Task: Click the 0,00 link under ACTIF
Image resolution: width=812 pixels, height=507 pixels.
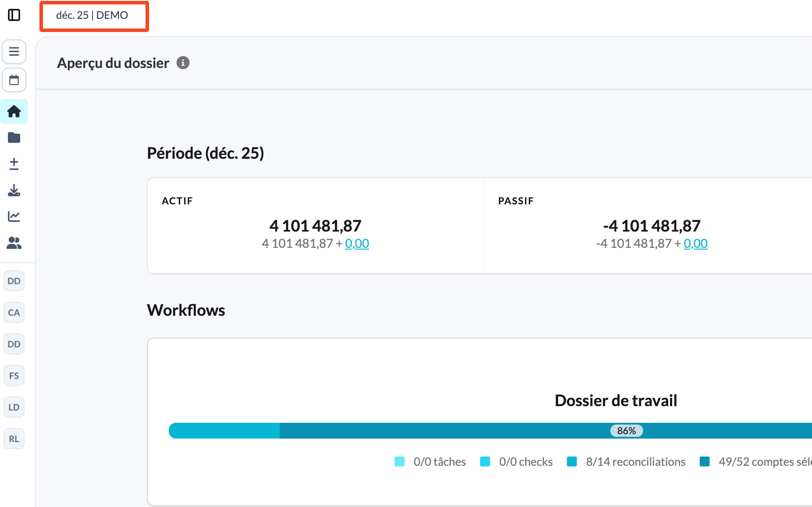Action: tap(357, 243)
